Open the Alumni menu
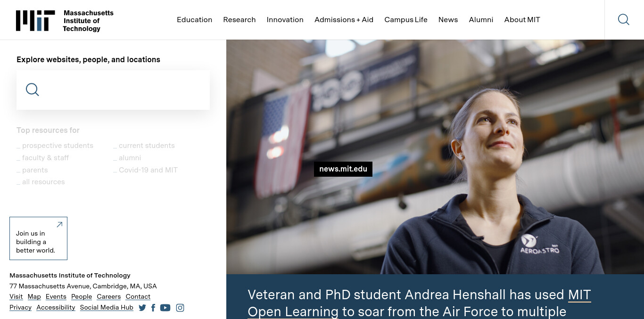Image resolution: width=644 pixels, height=319 pixels. click(x=481, y=20)
